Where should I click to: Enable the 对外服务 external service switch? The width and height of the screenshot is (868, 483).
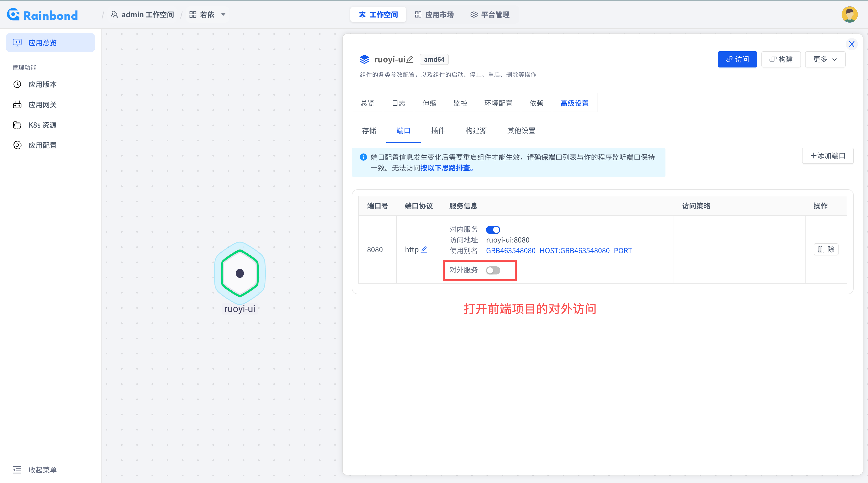point(493,270)
